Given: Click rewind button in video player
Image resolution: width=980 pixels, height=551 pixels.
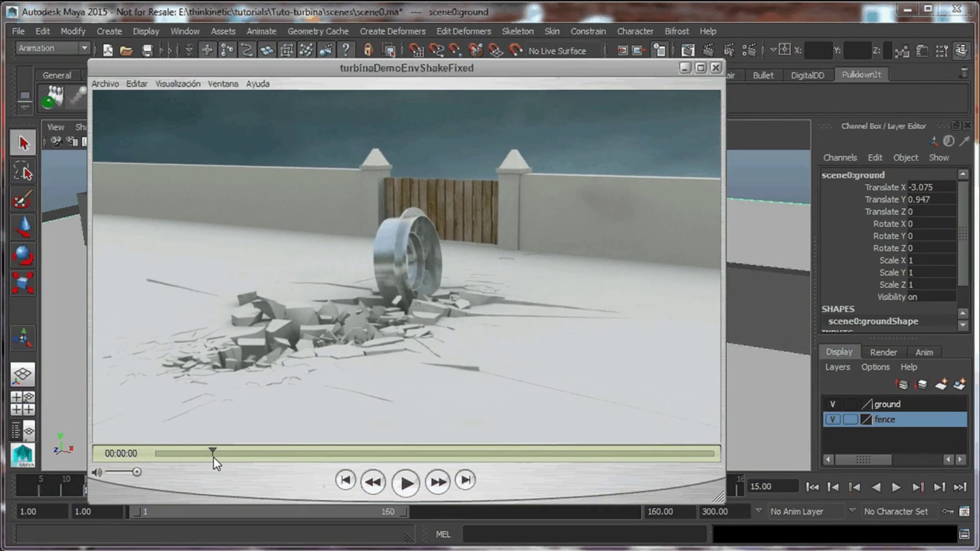Looking at the screenshot, I should 373,482.
